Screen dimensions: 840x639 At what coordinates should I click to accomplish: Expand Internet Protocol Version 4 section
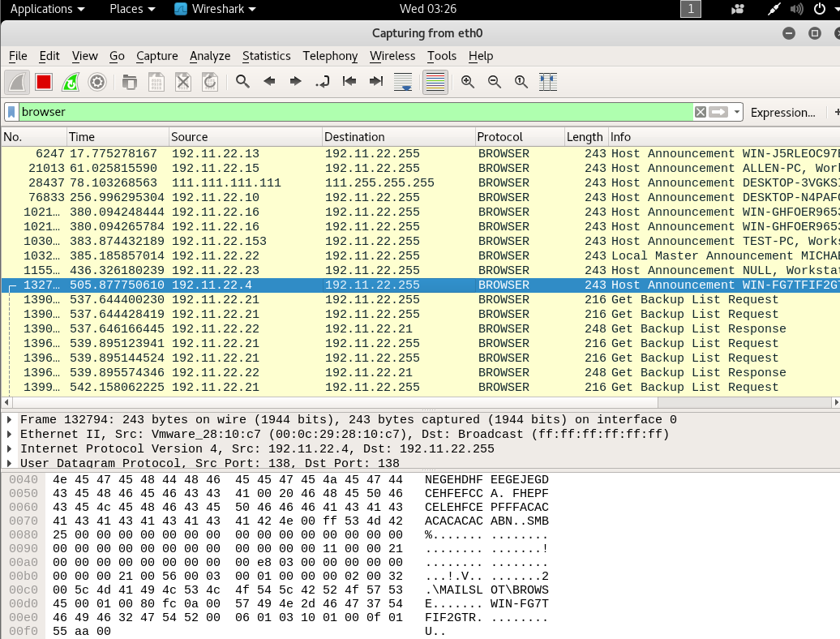point(10,449)
